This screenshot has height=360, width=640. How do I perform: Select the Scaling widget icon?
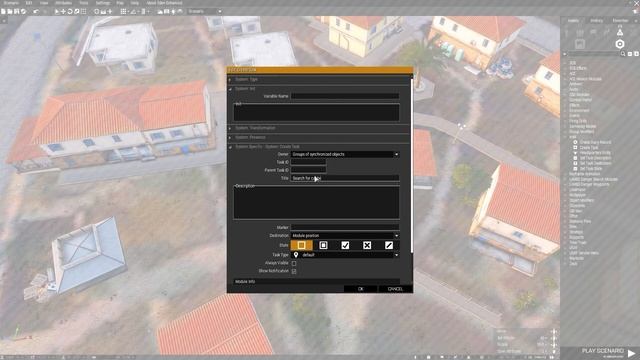point(76,11)
